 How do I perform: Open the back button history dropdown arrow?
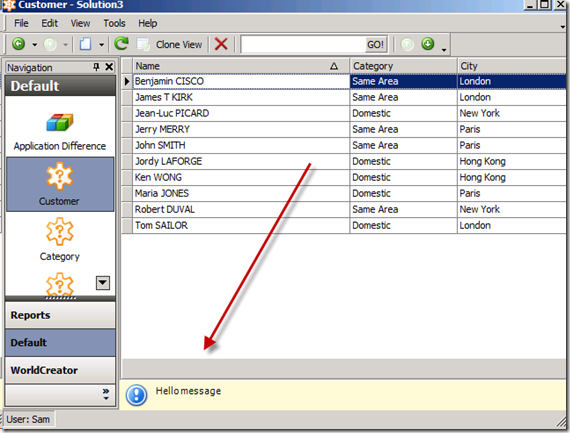click(x=35, y=45)
